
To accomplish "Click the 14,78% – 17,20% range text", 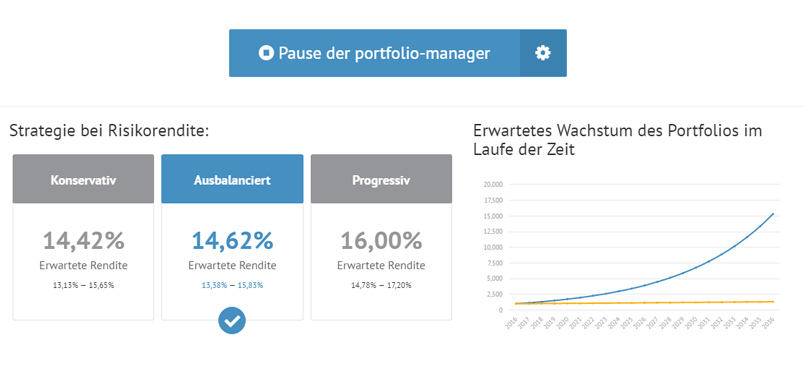I will tap(381, 286).
